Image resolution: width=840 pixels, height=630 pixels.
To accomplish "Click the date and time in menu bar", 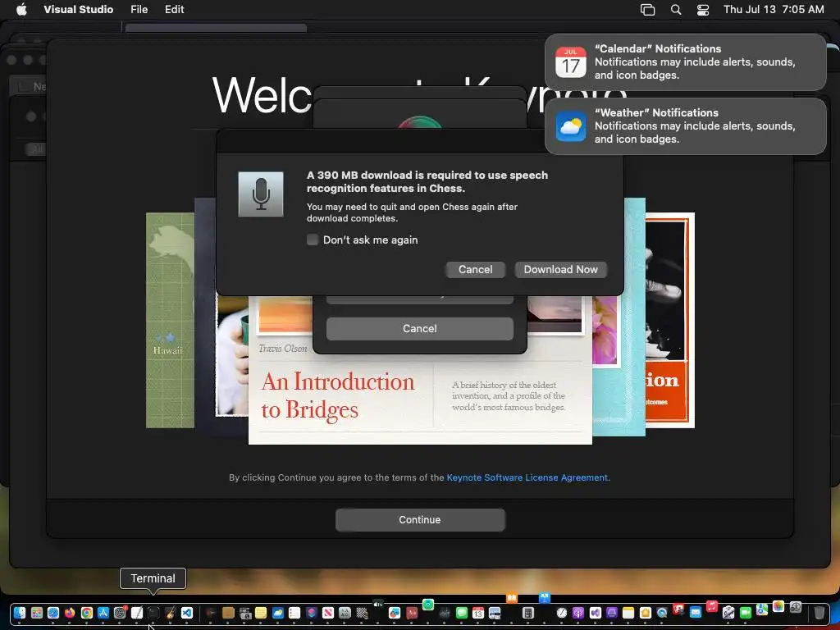I will pos(774,9).
